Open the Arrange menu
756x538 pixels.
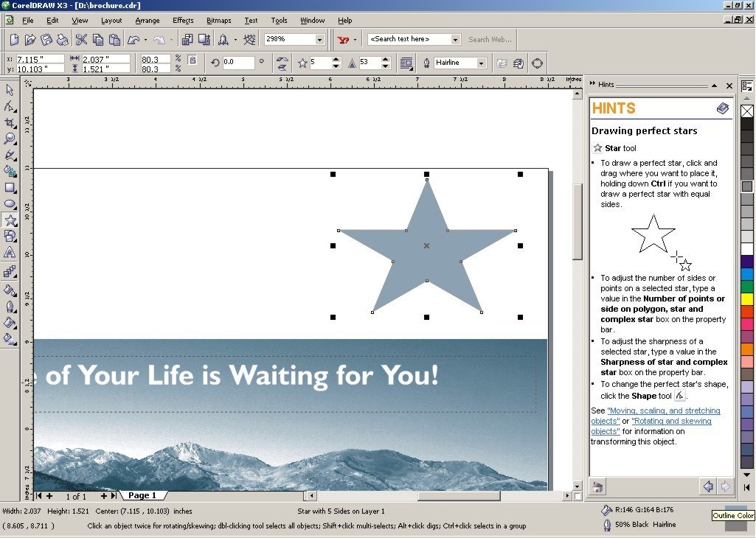click(x=147, y=20)
